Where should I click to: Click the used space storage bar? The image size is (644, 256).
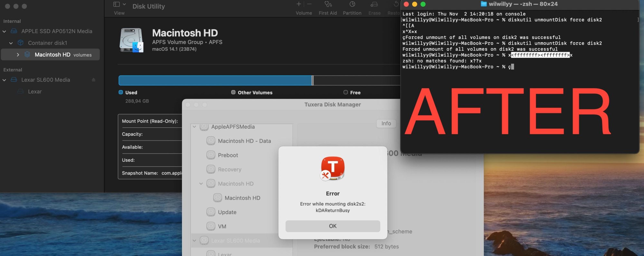[x=215, y=80]
